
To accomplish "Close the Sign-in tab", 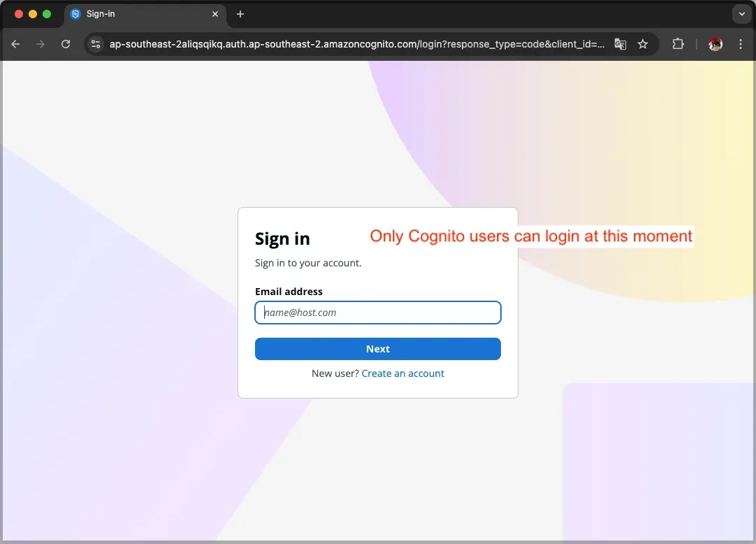I will [x=215, y=14].
